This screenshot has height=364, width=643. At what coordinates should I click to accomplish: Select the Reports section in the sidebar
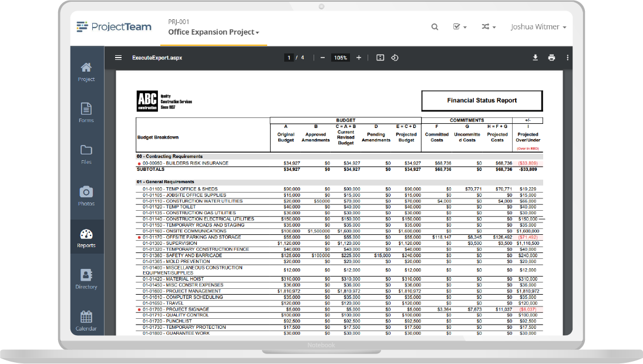pyautogui.click(x=86, y=237)
